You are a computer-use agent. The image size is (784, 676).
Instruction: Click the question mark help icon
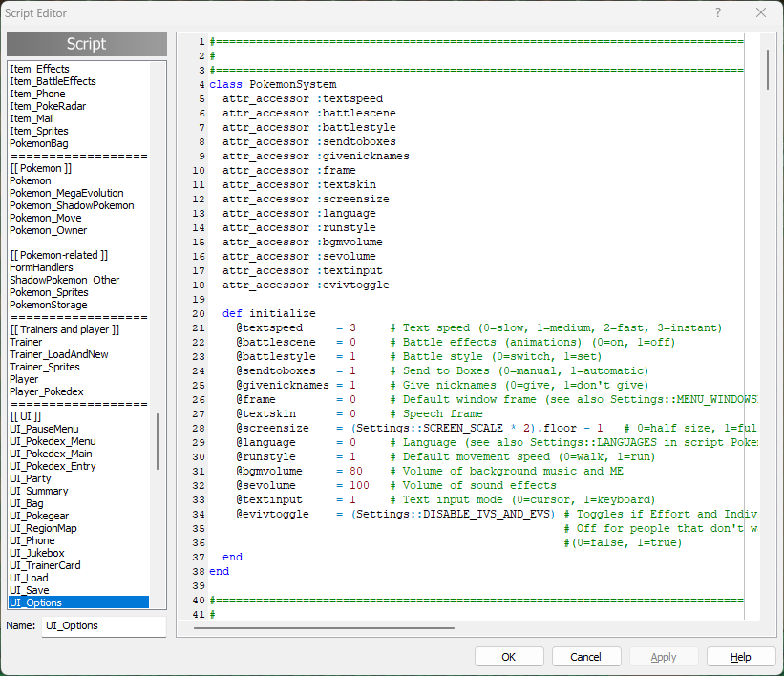[717, 13]
